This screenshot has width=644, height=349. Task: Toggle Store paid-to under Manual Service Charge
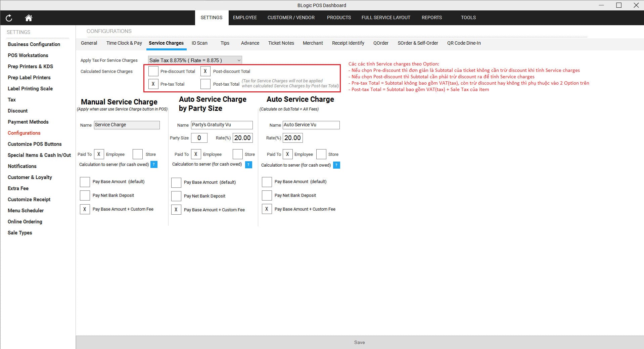click(138, 154)
